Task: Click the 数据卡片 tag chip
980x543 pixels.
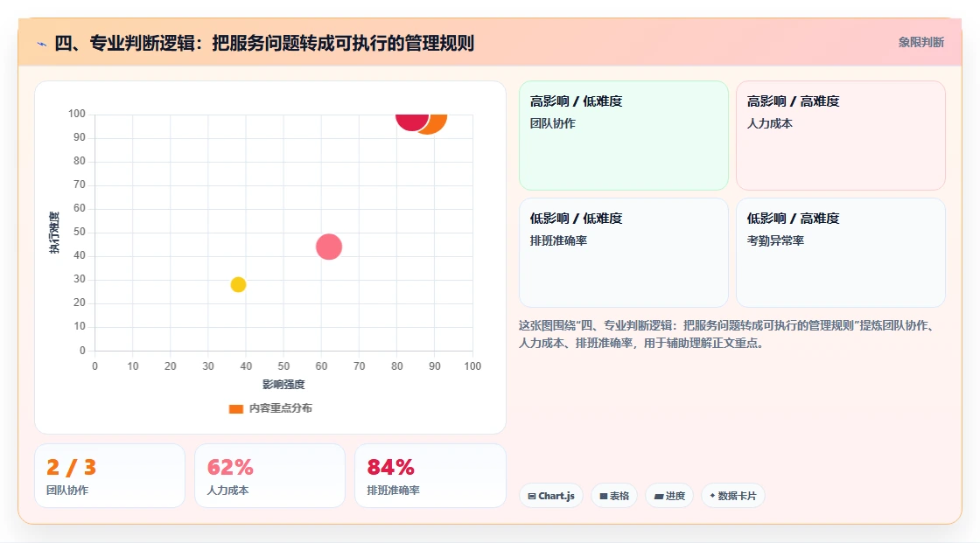Action: click(733, 496)
